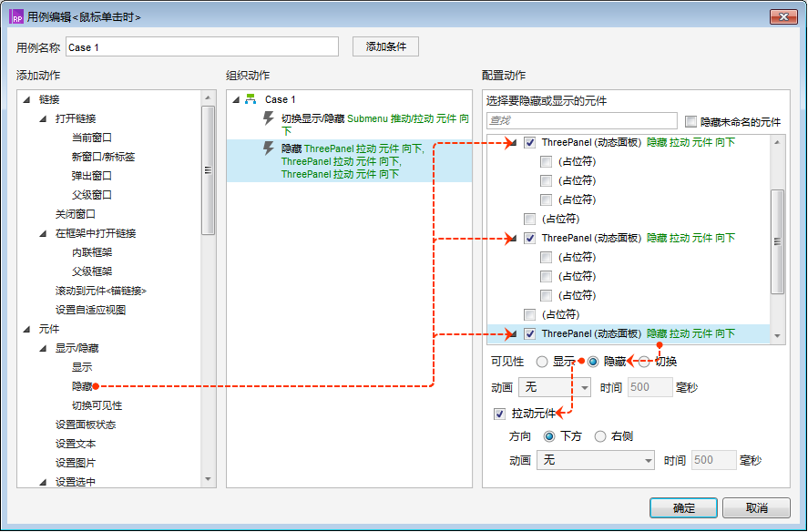Click the 添加条件 button
808x532 pixels.
click(x=385, y=46)
